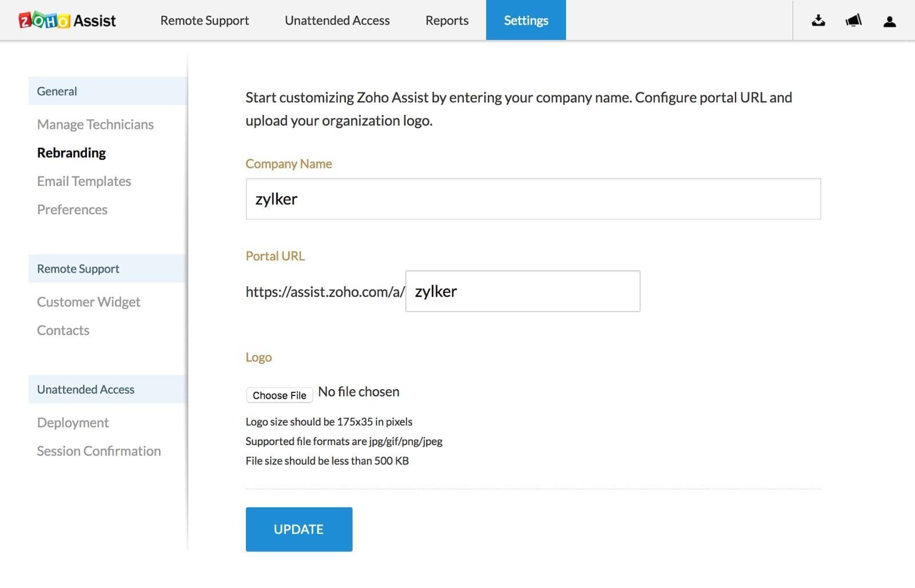Select the Settings tab

[526, 20]
